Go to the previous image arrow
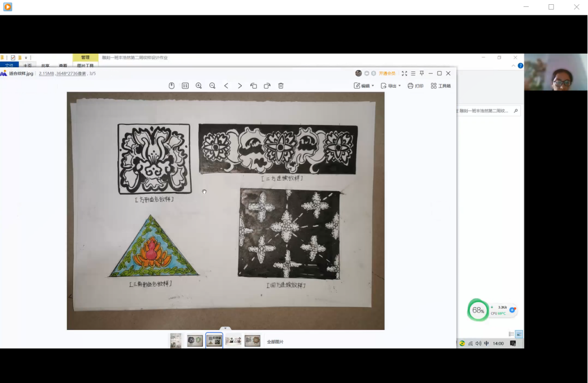Screen dimensions: 588x383 click(x=226, y=86)
